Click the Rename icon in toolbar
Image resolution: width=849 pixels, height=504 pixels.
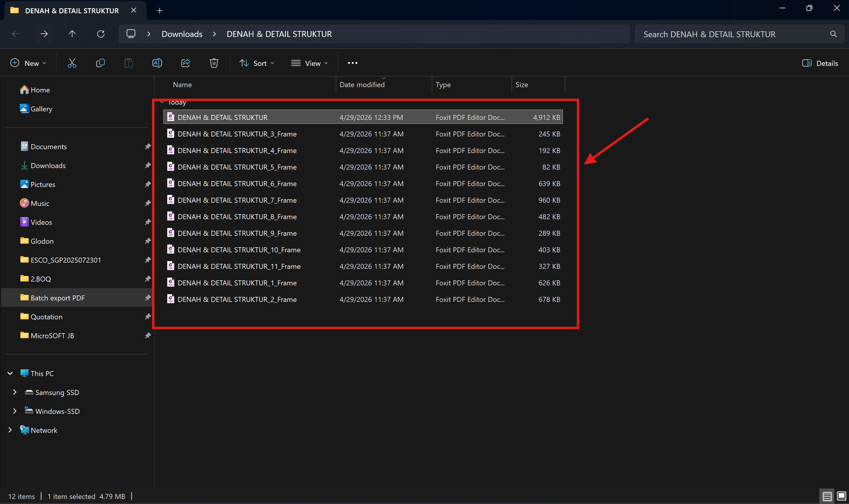tap(157, 63)
